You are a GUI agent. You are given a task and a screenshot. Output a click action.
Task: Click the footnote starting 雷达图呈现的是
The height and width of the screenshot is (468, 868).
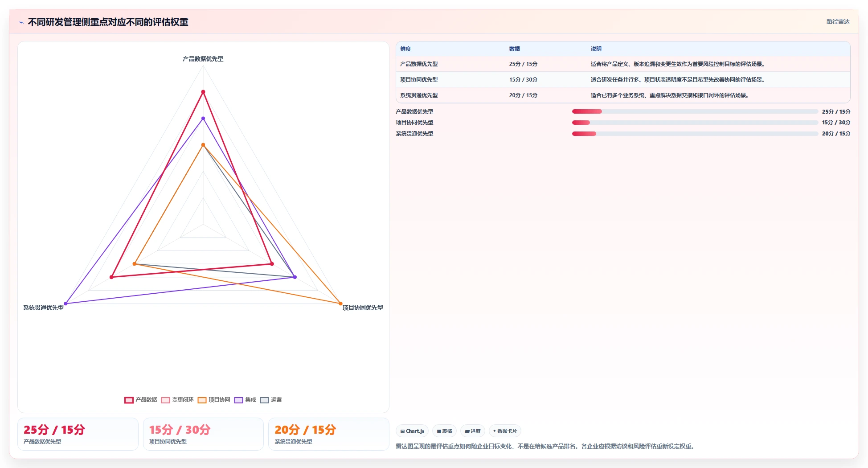click(546, 446)
